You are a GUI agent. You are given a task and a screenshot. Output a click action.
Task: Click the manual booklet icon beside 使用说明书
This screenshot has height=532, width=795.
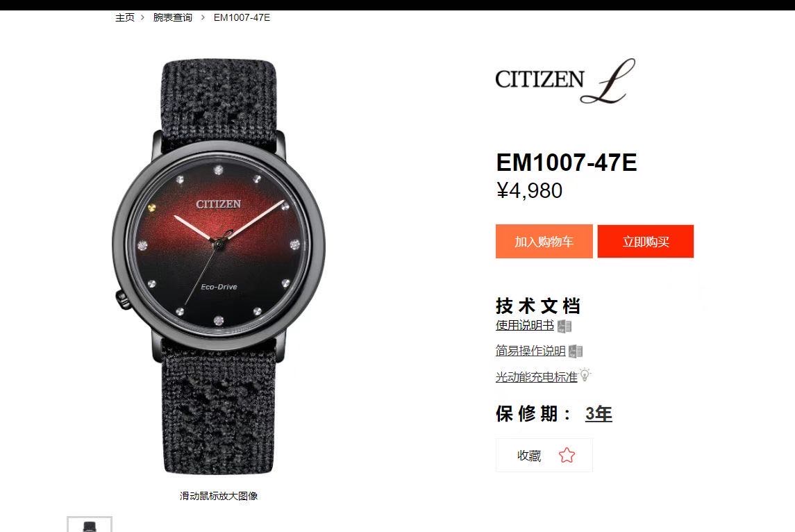(x=564, y=326)
